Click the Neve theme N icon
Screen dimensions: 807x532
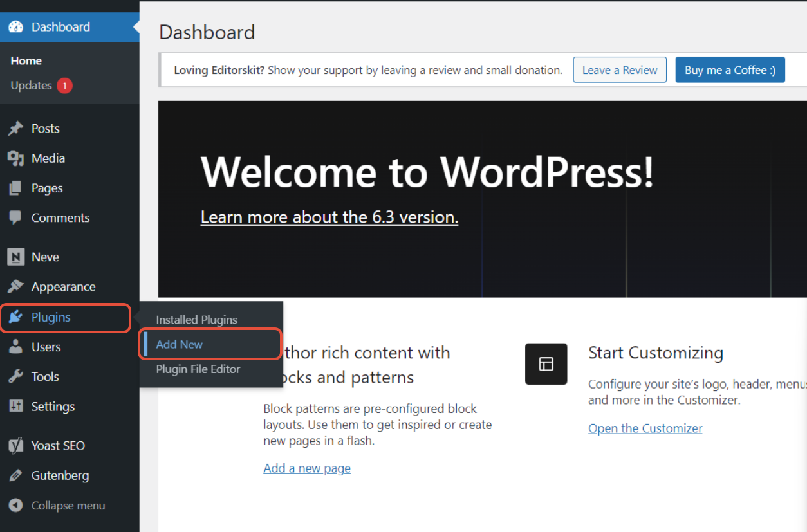(15, 257)
